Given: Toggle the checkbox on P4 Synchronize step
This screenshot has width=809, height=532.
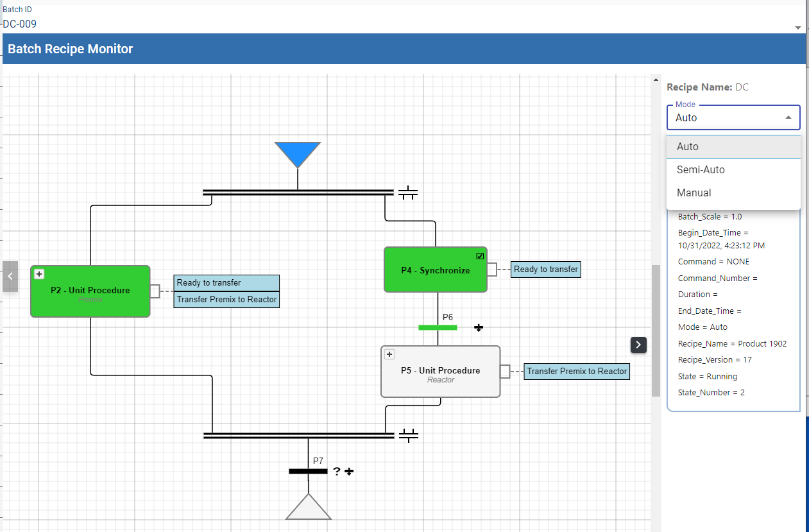Looking at the screenshot, I should point(480,256).
